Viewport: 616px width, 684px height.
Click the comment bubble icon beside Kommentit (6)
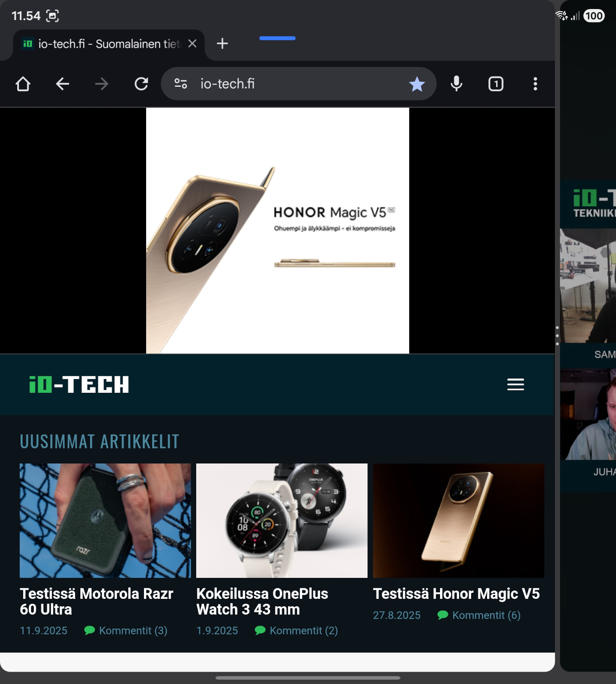[443, 615]
